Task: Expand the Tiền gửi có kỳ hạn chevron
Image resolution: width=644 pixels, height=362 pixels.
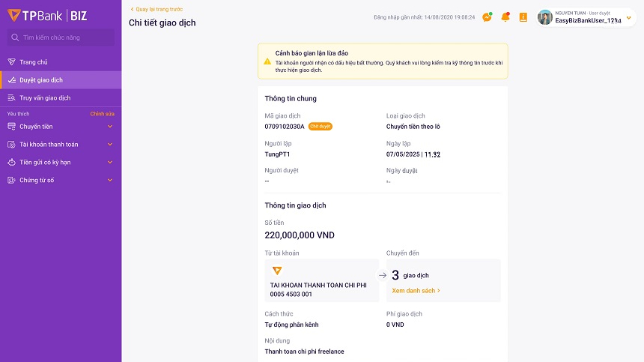Action: tap(110, 162)
